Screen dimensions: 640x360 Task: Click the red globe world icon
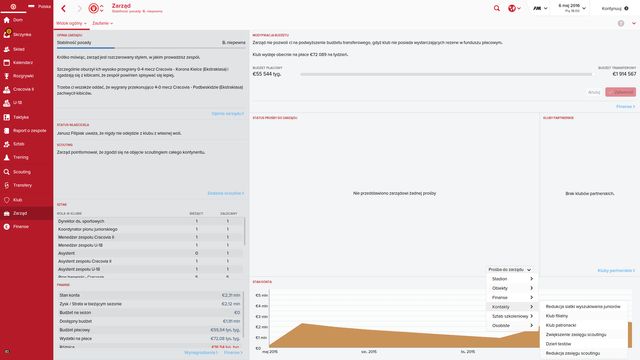[x=512, y=8]
